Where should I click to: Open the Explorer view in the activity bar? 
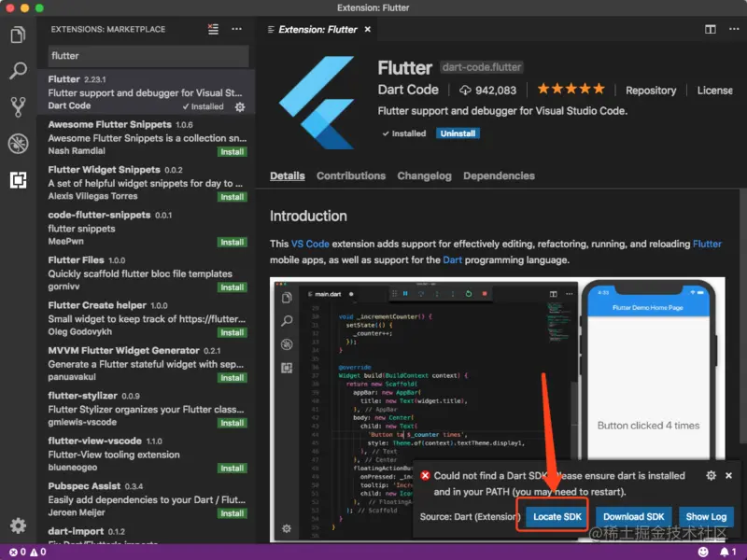tap(17, 34)
